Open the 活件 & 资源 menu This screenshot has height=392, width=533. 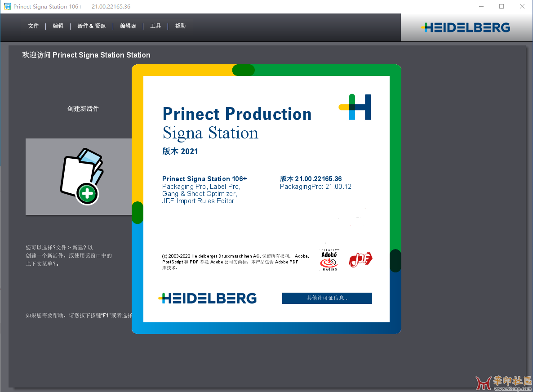point(91,26)
